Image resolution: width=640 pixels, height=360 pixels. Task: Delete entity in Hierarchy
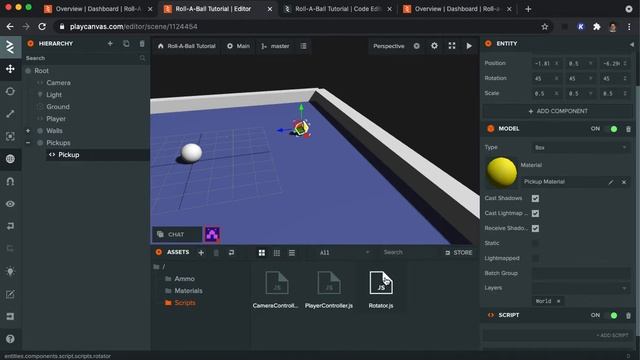(x=142, y=44)
